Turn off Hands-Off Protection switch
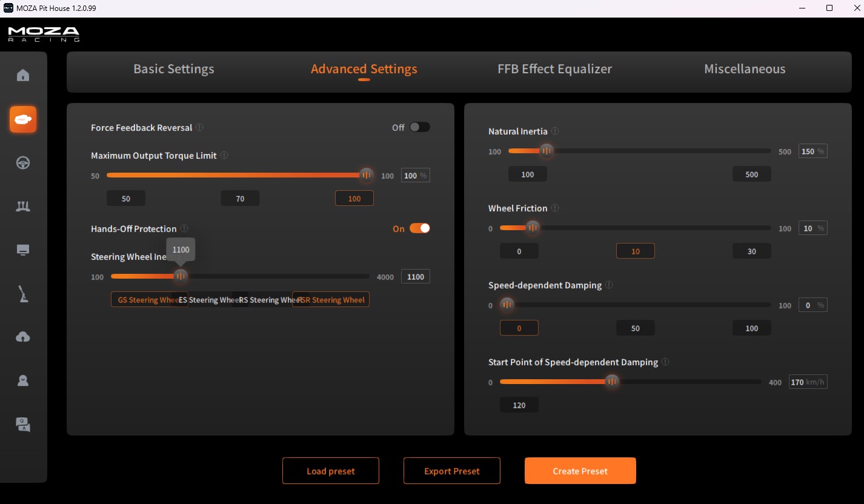Screen dimensions: 864x504 coord(419,228)
